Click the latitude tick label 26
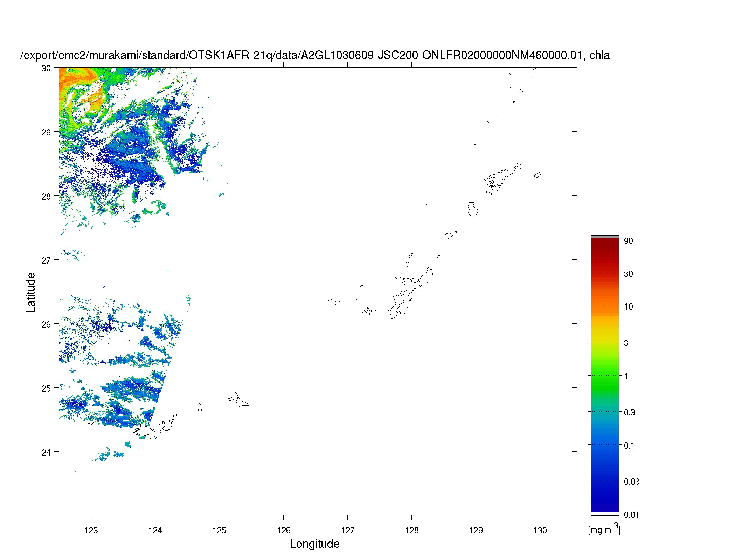 (46, 325)
